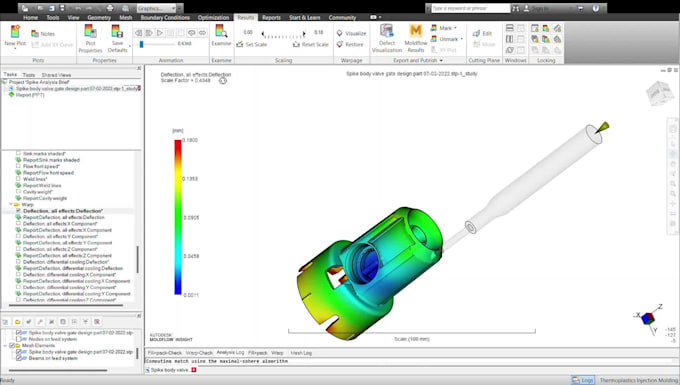The width and height of the screenshot is (680, 385).
Task: Collapse the Warp folder
Action: (11, 204)
